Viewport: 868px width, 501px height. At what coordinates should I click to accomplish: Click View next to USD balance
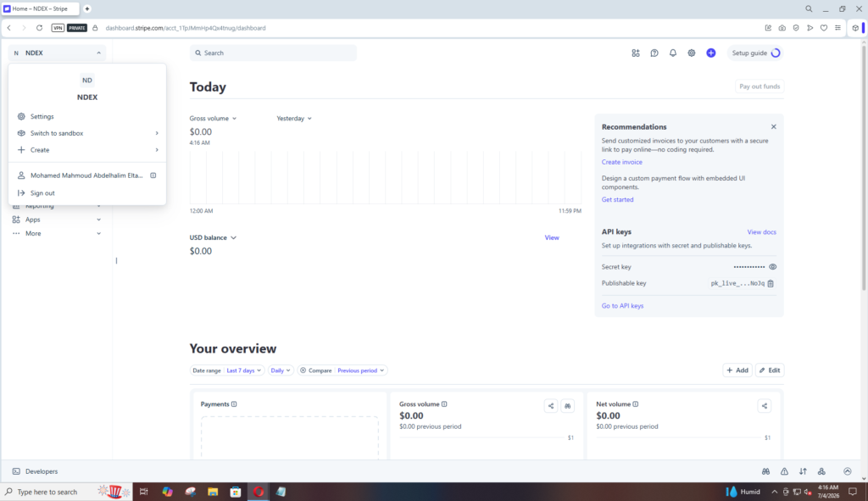(552, 237)
